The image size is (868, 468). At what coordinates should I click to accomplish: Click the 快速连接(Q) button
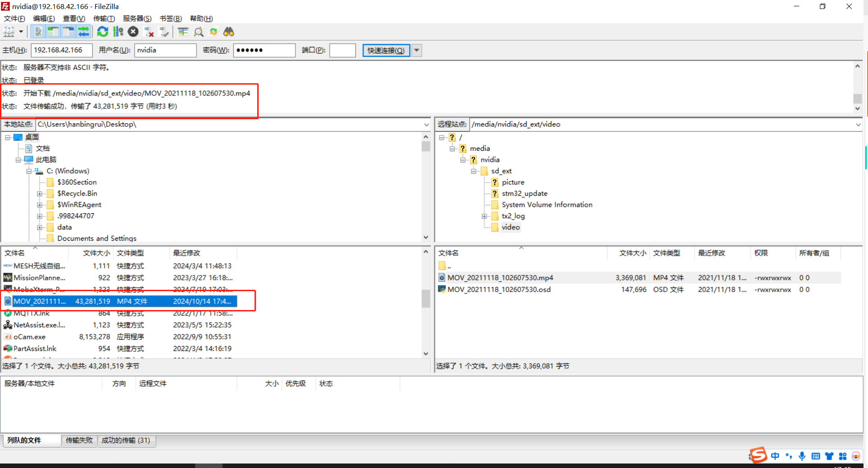386,50
